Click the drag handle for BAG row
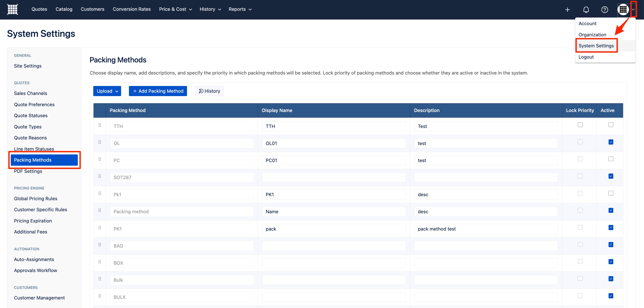Screen dimensions: 644x308 pyautogui.click(x=100, y=244)
